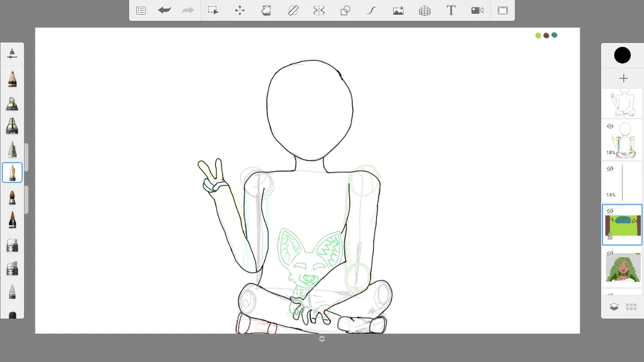Reset canvas rotation icon below canvas

(322, 339)
